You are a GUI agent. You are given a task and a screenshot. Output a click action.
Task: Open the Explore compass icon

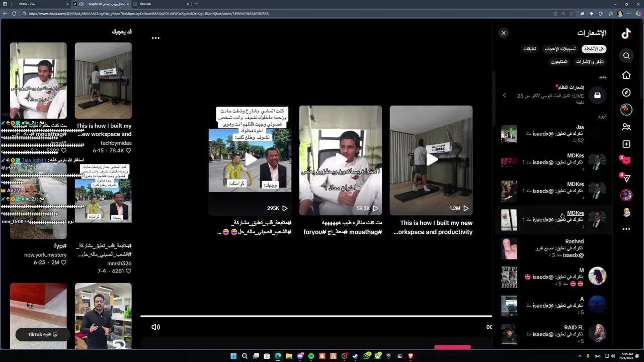[626, 93]
